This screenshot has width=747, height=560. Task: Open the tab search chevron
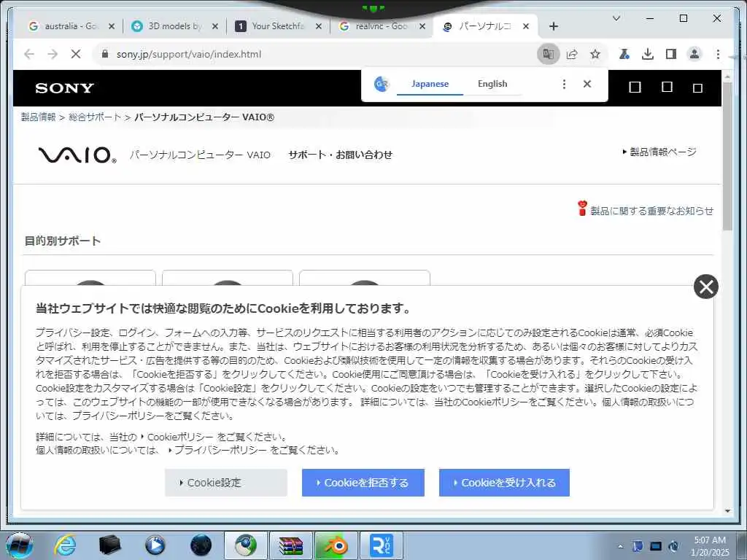point(616,18)
